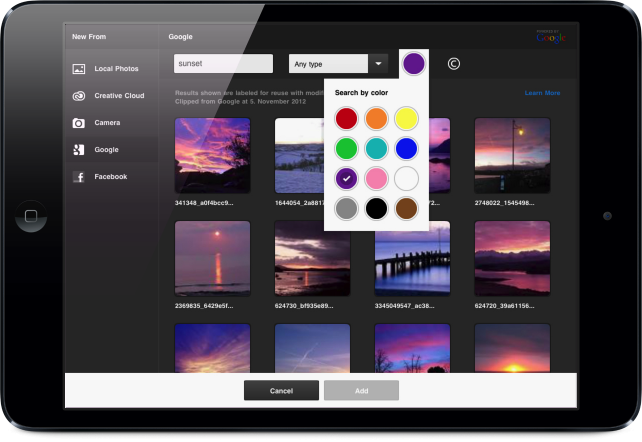Viewport: 642px width, 442px height.
Task: Choose the red color swatch
Action: click(347, 119)
